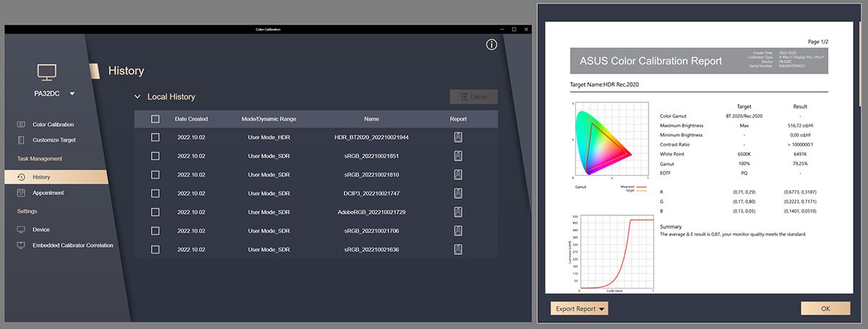Click the Report column header
Image resolution: width=868 pixels, height=329 pixels.
458,119
